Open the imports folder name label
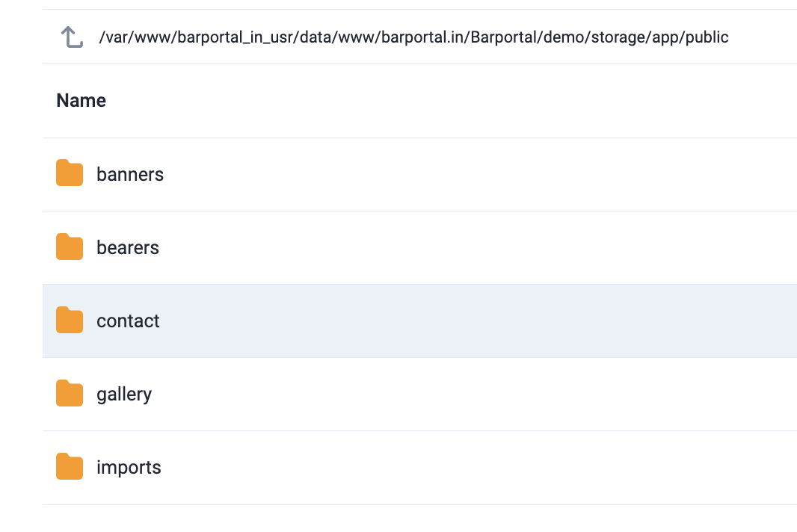Screen dimensions: 797x532 click(129, 467)
